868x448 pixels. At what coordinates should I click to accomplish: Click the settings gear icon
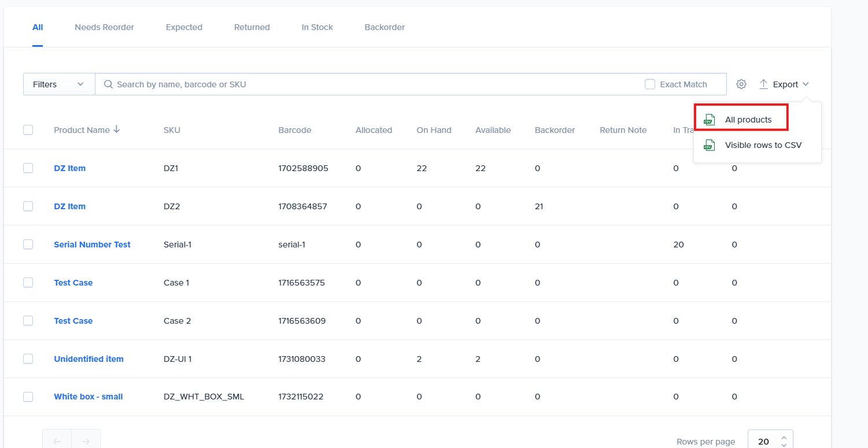tap(741, 84)
